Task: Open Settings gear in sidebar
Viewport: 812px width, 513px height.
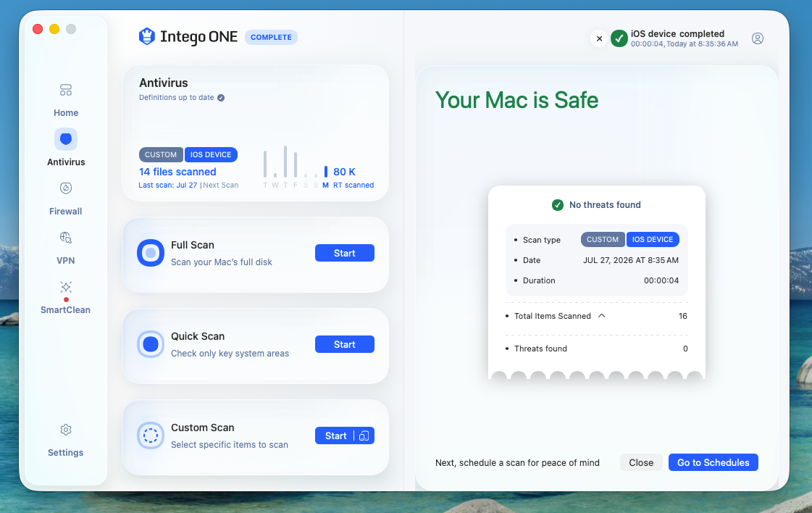Action: tap(66, 430)
